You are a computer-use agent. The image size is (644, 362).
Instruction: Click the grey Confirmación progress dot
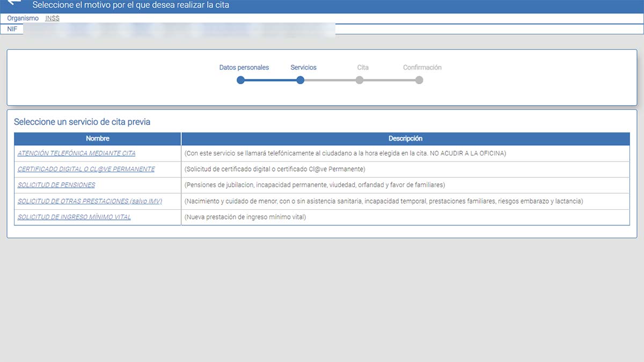[x=419, y=80]
